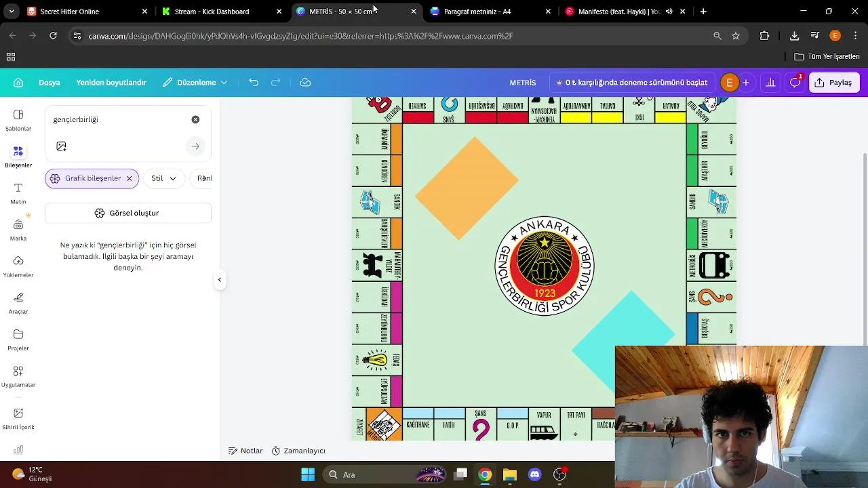Open browser extensions puzzle icon
This screenshot has width=868, height=488.
(765, 36)
